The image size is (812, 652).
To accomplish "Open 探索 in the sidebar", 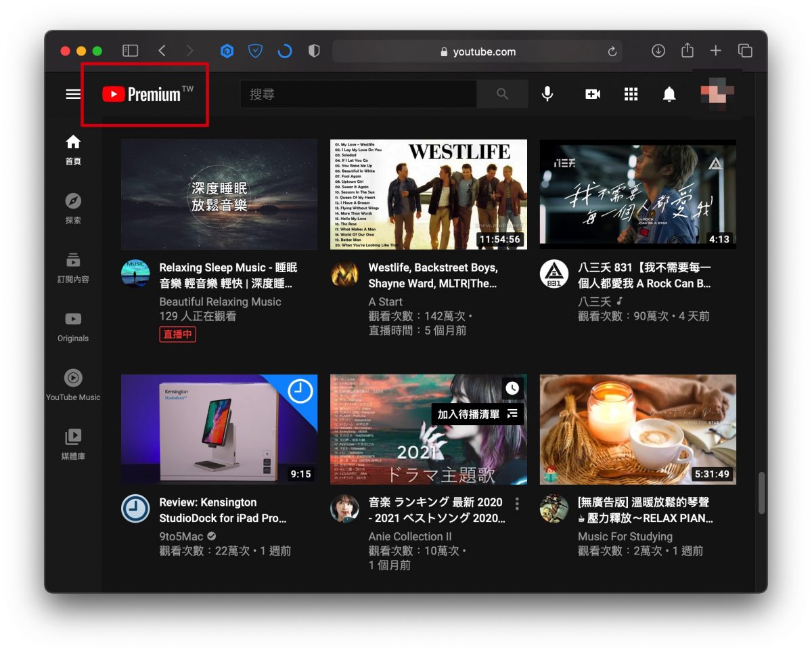I will [x=73, y=209].
